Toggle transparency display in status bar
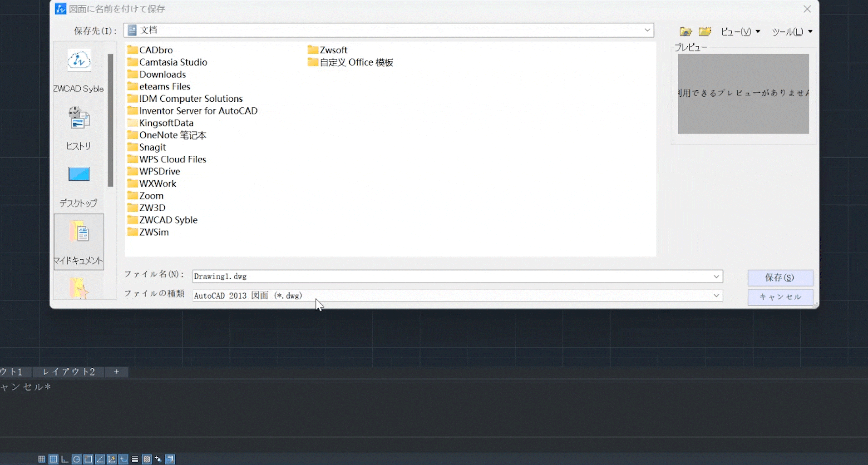 click(147, 459)
